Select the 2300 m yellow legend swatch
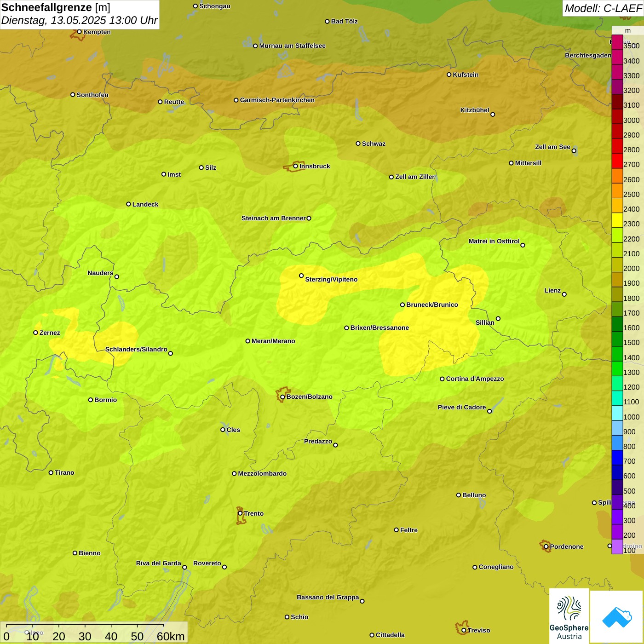The height and width of the screenshot is (644, 644). point(617,220)
